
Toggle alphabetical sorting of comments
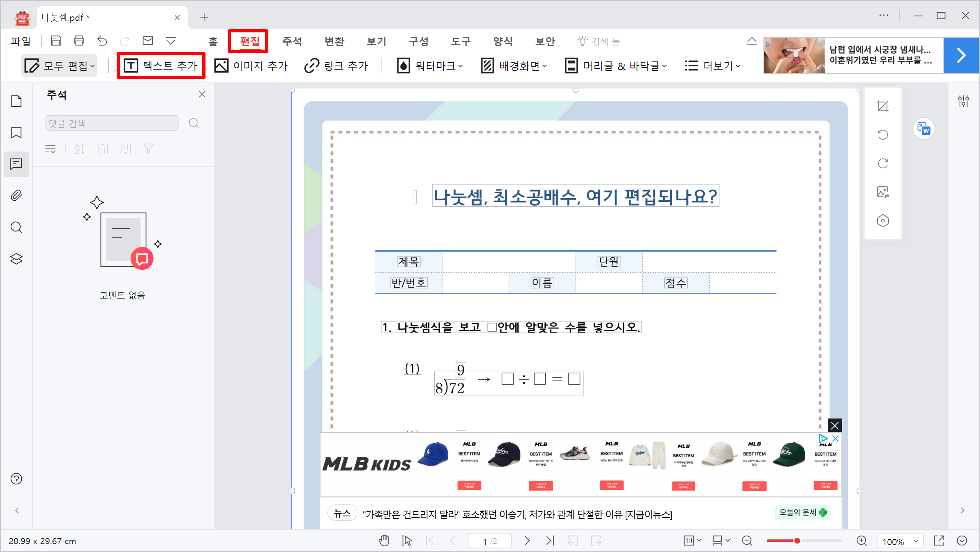80,149
